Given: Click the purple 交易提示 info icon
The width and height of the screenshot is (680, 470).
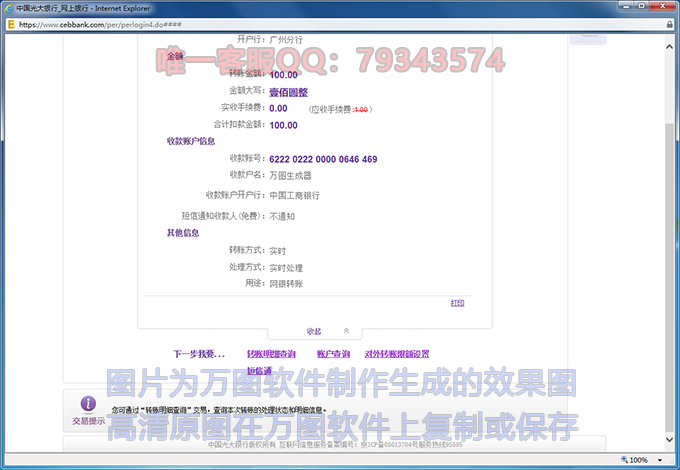Looking at the screenshot, I should pyautogui.click(x=88, y=404).
